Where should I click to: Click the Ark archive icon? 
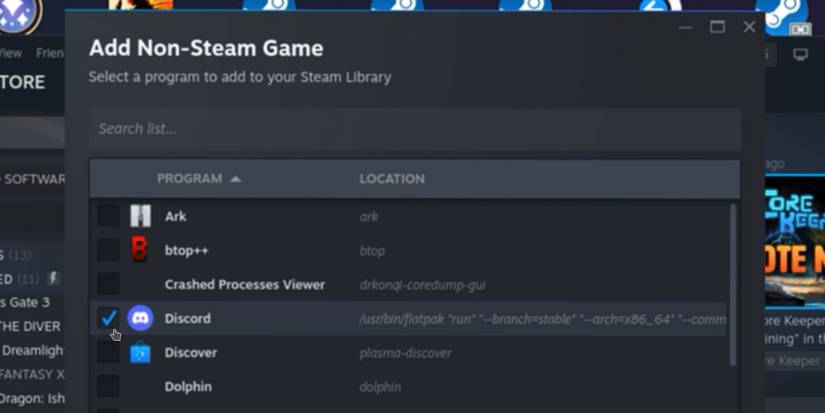coord(141,216)
